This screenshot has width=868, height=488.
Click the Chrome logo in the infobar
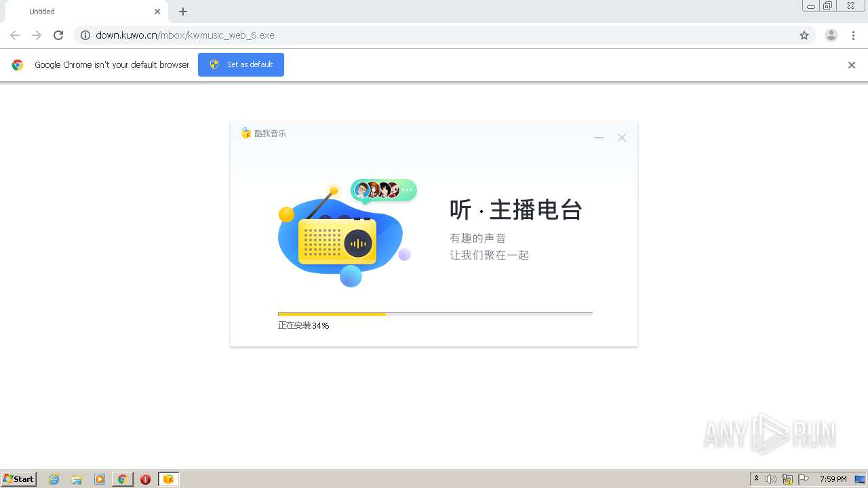coord(18,65)
